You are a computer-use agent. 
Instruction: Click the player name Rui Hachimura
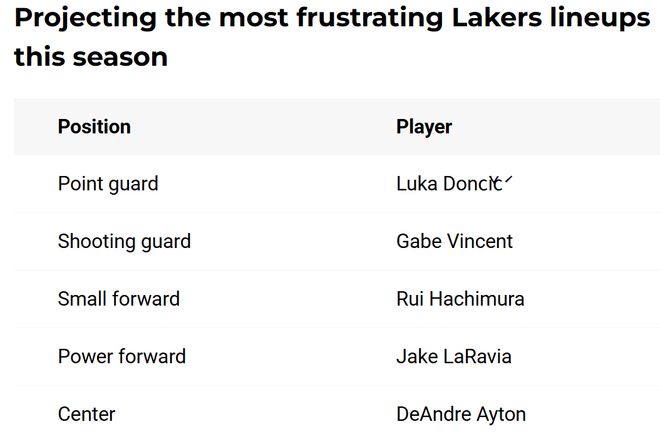(x=460, y=299)
